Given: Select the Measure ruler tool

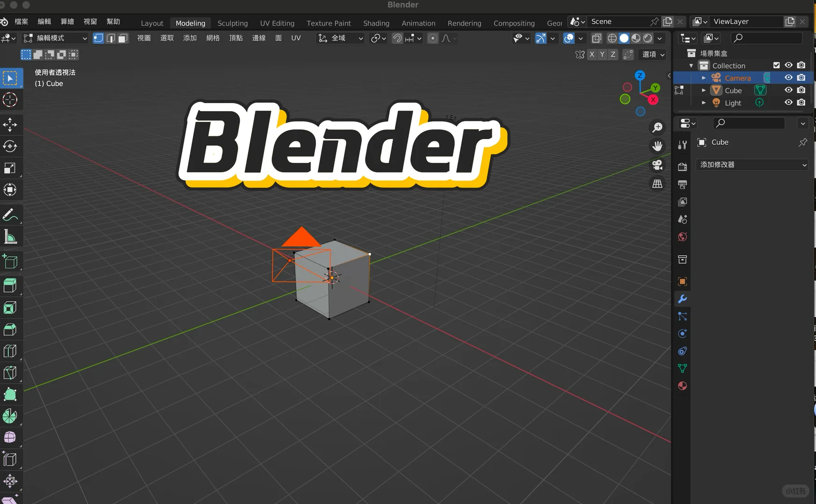Looking at the screenshot, I should click(10, 237).
